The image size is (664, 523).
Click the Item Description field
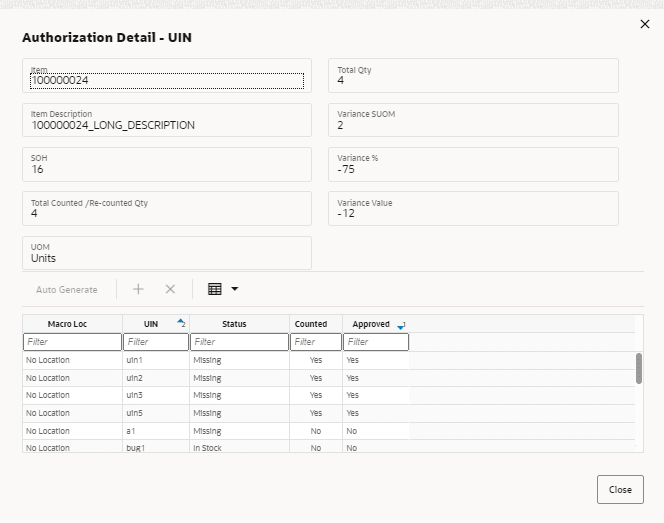click(x=167, y=120)
